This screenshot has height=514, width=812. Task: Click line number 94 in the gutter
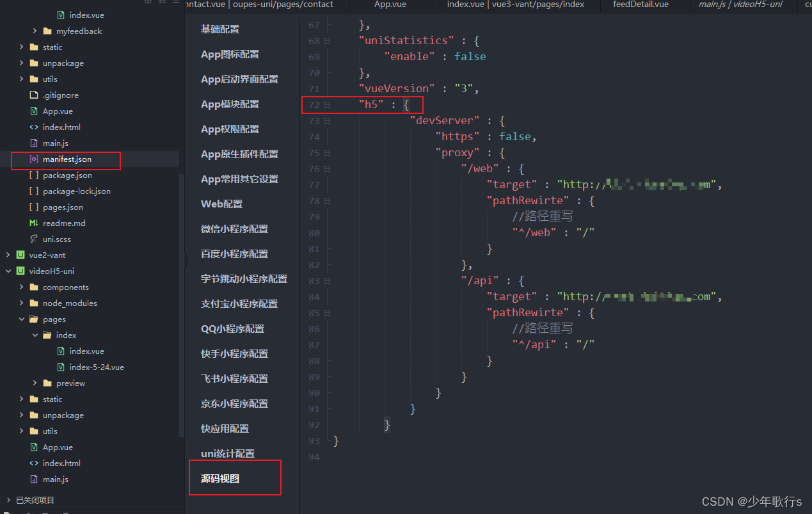(314, 457)
